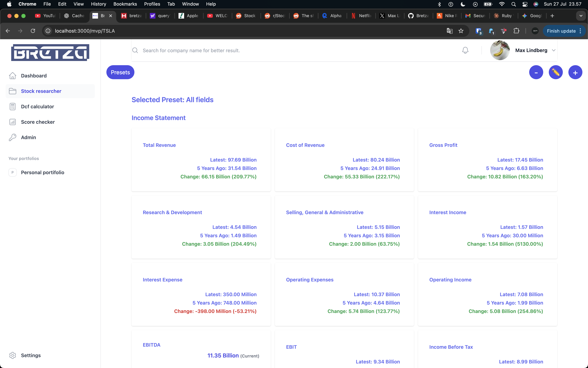
Task: Expand the Max Lindberg user menu chevron
Action: click(554, 50)
